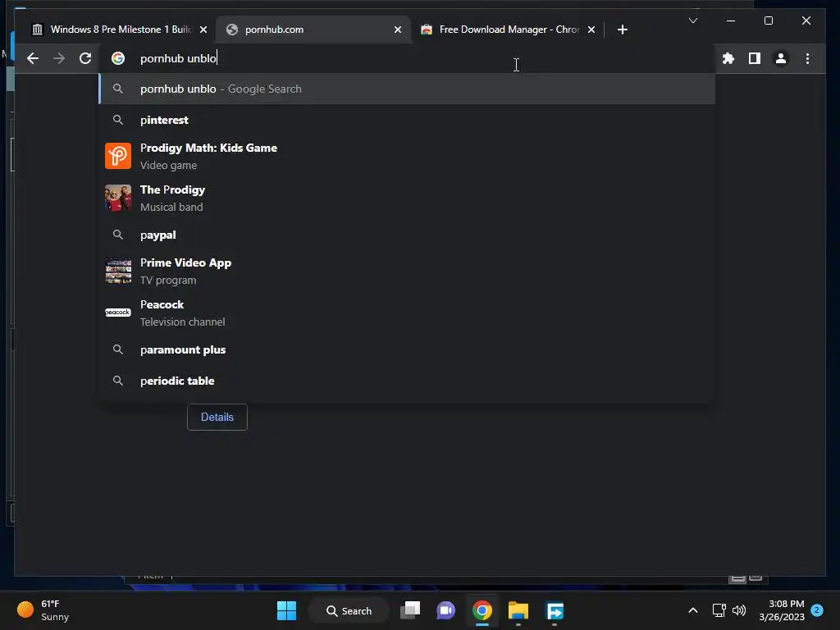Go back with the browser back arrow

(x=33, y=58)
